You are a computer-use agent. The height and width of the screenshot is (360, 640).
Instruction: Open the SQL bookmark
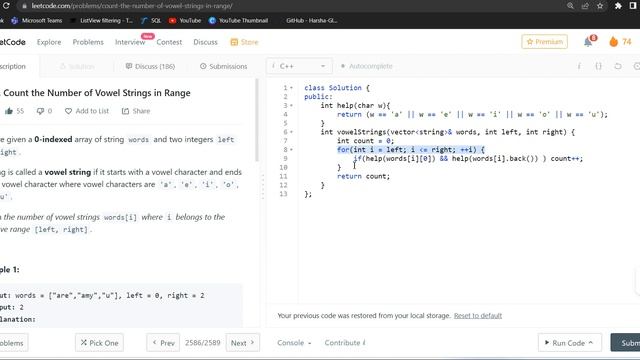151,20
